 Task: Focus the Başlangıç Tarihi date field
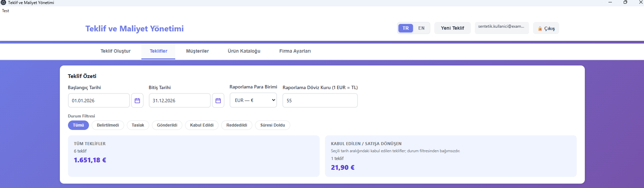pyautogui.click(x=99, y=101)
